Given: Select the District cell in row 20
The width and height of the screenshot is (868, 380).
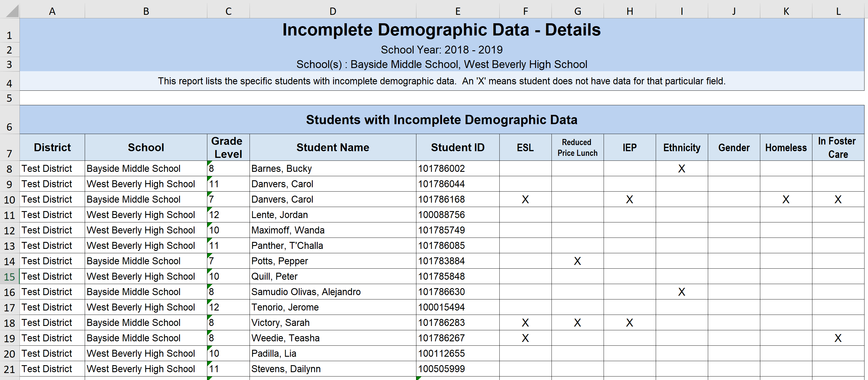Looking at the screenshot, I should point(52,354).
